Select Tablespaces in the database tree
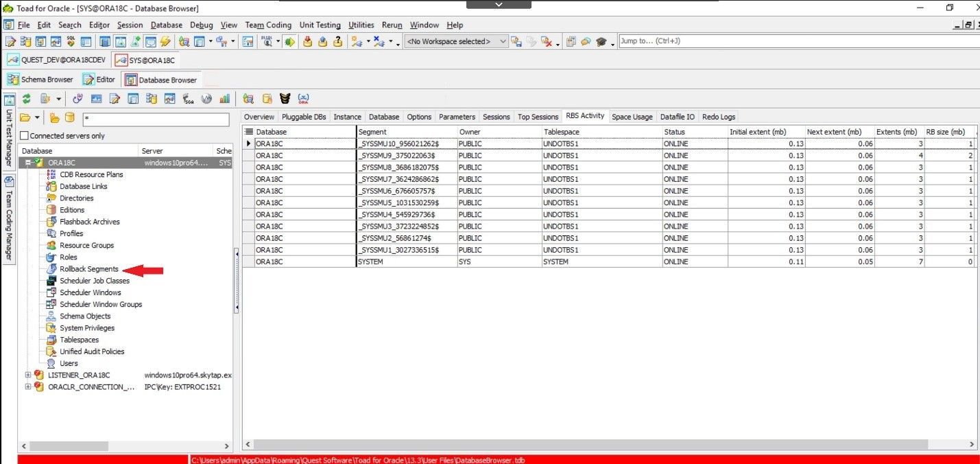This screenshot has width=980, height=464. coord(79,340)
